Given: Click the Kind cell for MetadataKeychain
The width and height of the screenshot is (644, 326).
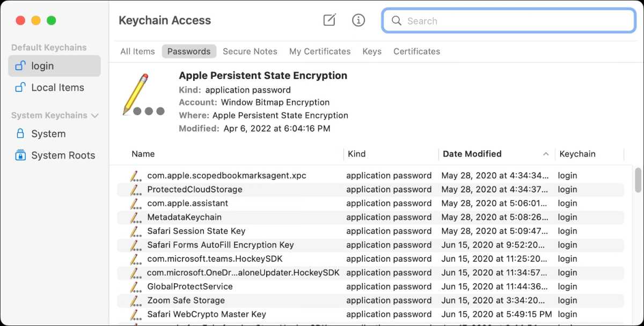Looking at the screenshot, I should click(x=389, y=217).
